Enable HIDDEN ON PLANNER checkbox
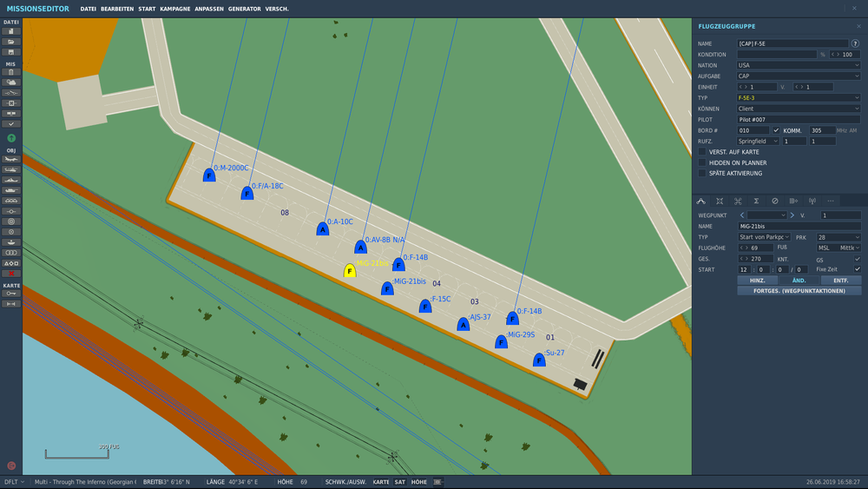 click(702, 162)
